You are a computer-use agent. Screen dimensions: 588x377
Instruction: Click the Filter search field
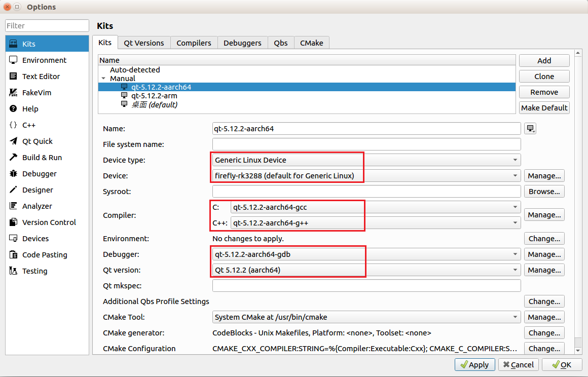point(47,26)
